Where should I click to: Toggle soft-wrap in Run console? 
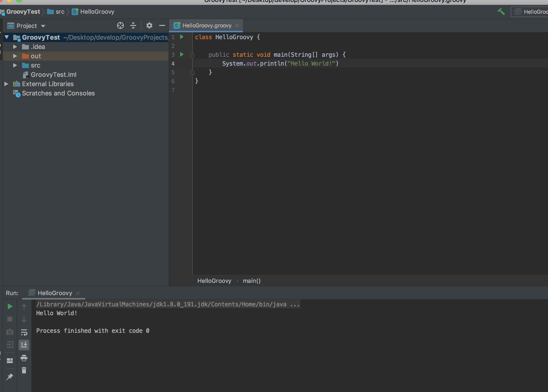24,332
